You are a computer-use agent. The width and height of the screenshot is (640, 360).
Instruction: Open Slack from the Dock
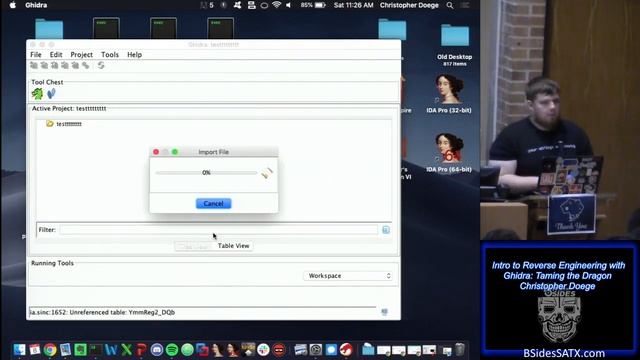click(263, 350)
